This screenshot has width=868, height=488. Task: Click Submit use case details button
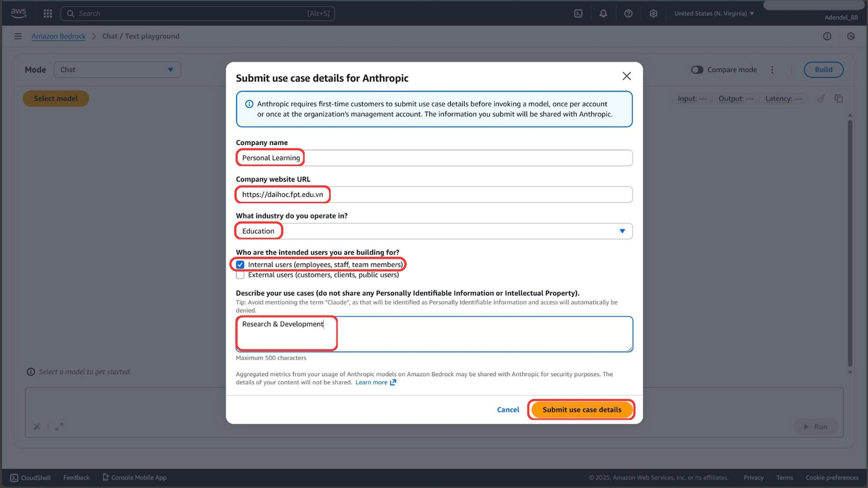(581, 409)
